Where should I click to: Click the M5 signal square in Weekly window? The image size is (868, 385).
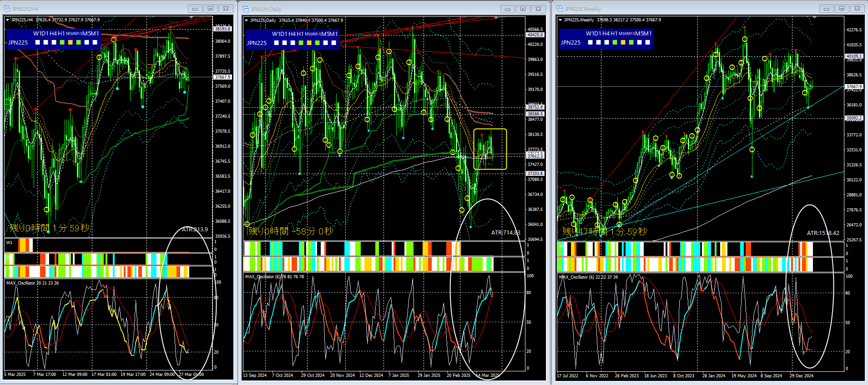(x=640, y=42)
